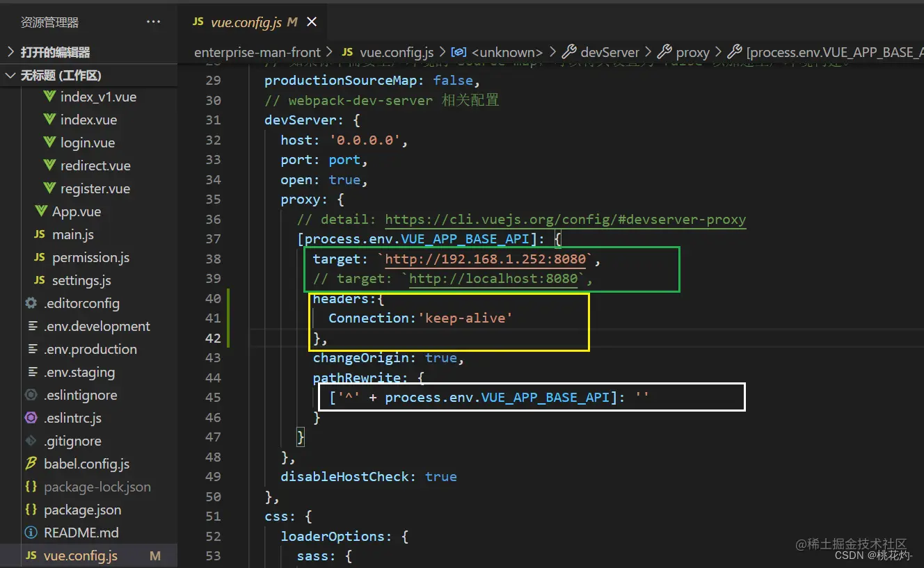The height and width of the screenshot is (568, 924).
Task: Open README.md file
Action: (x=81, y=533)
